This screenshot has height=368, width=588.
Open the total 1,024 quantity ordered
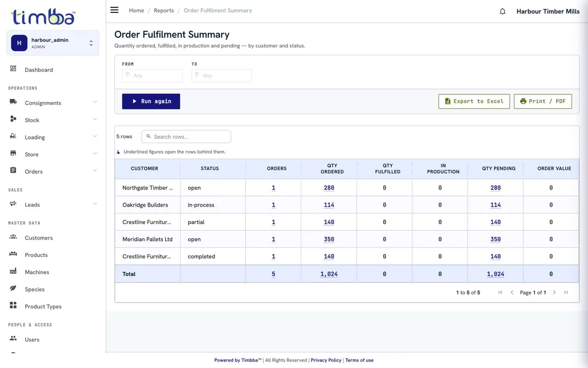(329, 274)
